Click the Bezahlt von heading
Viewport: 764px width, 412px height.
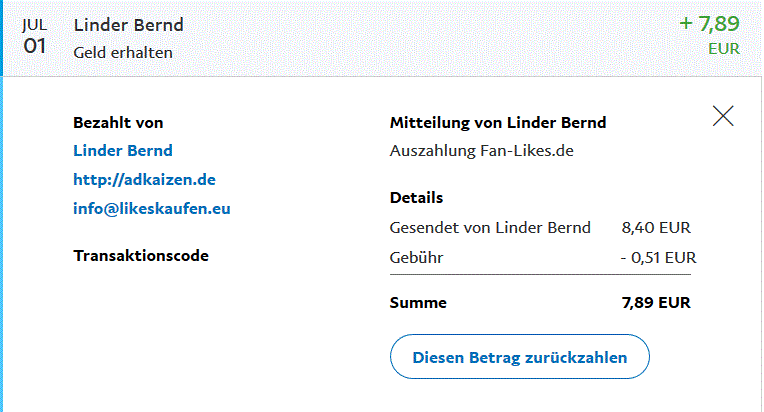[x=118, y=123]
